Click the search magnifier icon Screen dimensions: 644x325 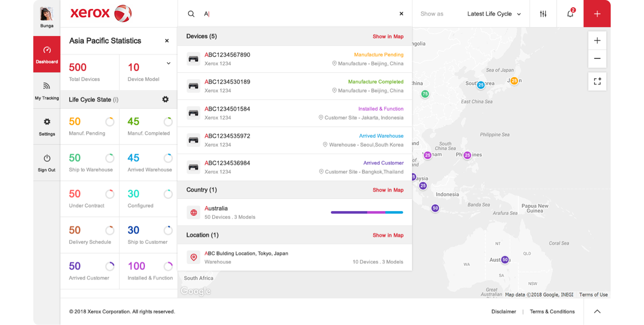(191, 13)
